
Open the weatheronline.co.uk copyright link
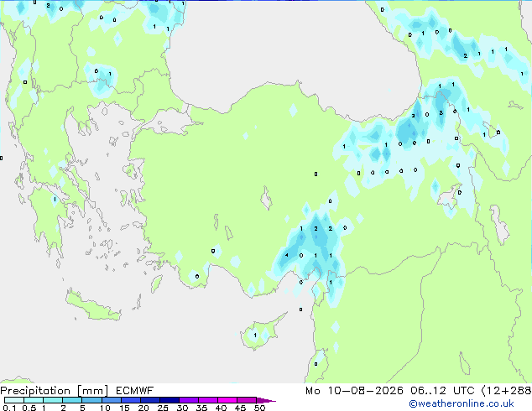click(x=462, y=403)
